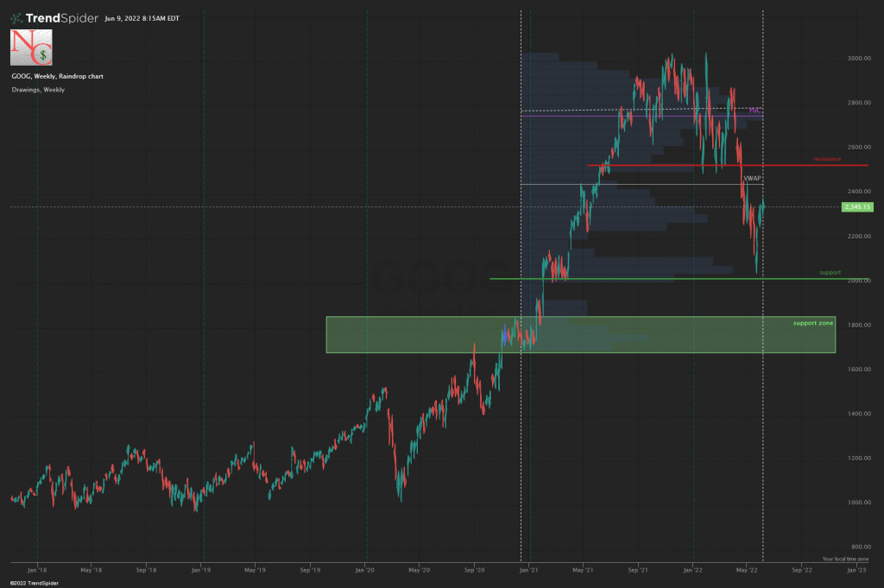Click the Jan '22 time axis label

click(x=692, y=570)
